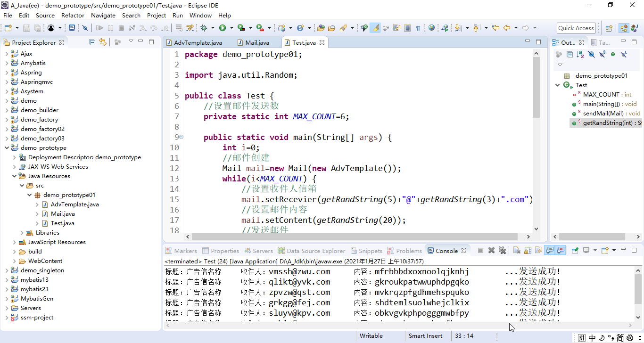
Task: Open Project Explorer View Menu dropdown
Action: pos(131,41)
